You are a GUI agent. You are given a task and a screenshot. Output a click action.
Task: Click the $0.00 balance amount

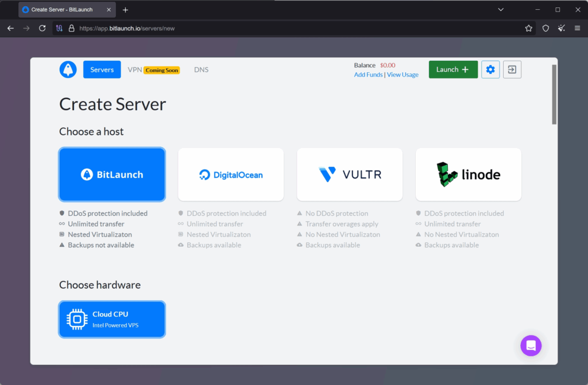(388, 65)
